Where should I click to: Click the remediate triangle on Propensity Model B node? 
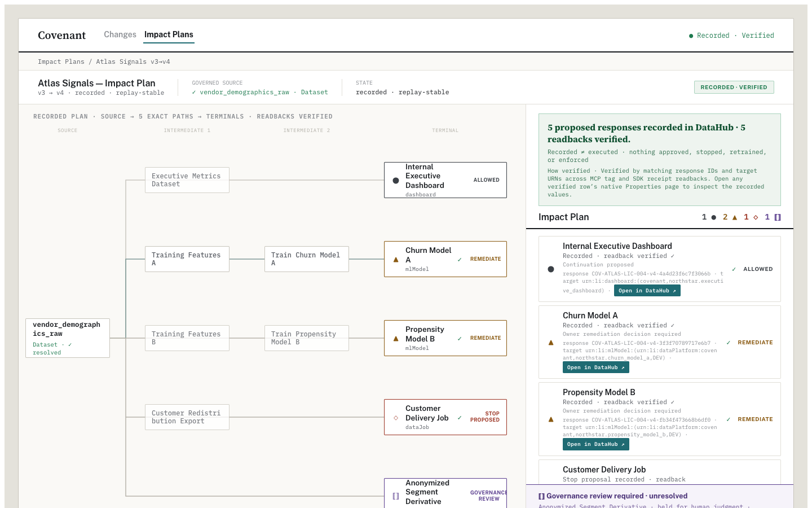pyautogui.click(x=396, y=339)
